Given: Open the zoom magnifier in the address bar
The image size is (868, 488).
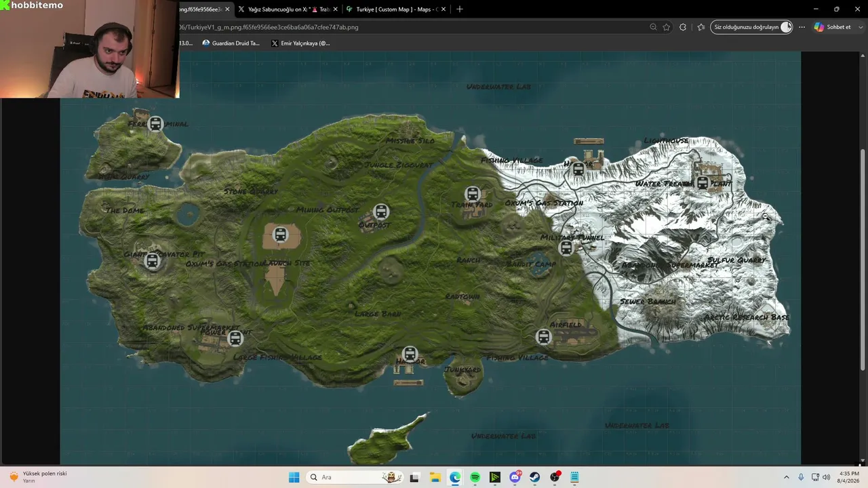Looking at the screenshot, I should coord(653,27).
